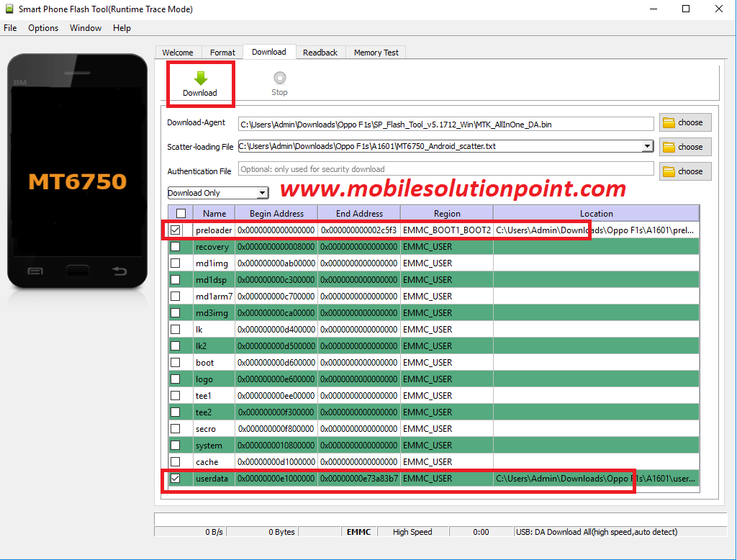Click the userdata location path cell

[x=596, y=478]
